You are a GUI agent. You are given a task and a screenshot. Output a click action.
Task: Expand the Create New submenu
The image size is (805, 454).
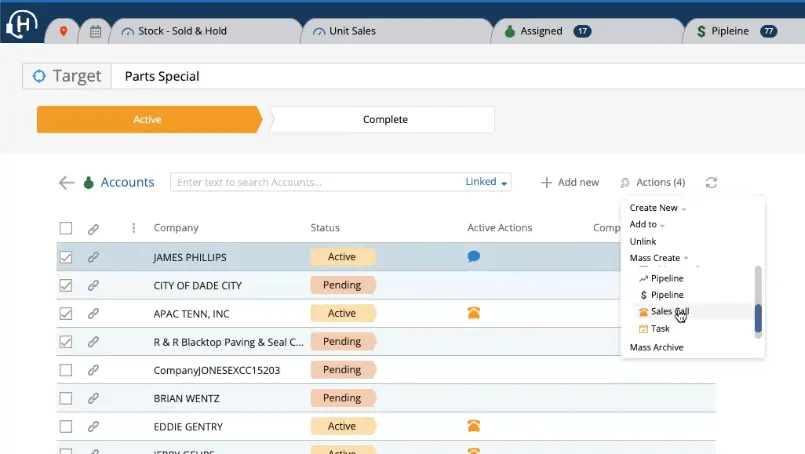[657, 208]
